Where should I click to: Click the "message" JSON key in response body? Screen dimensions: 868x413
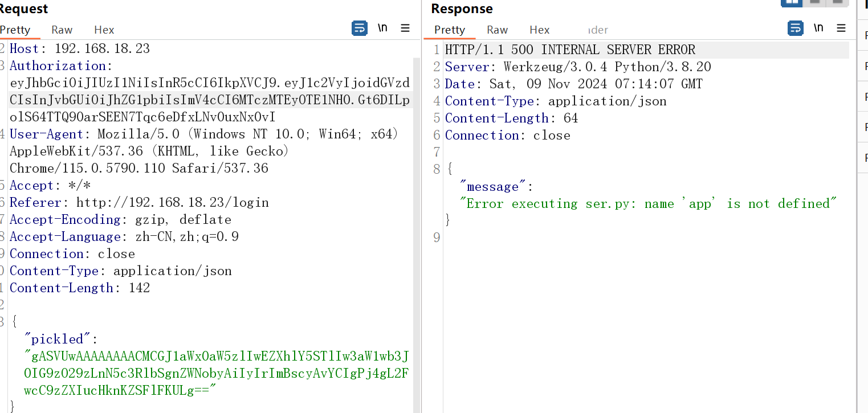[492, 186]
